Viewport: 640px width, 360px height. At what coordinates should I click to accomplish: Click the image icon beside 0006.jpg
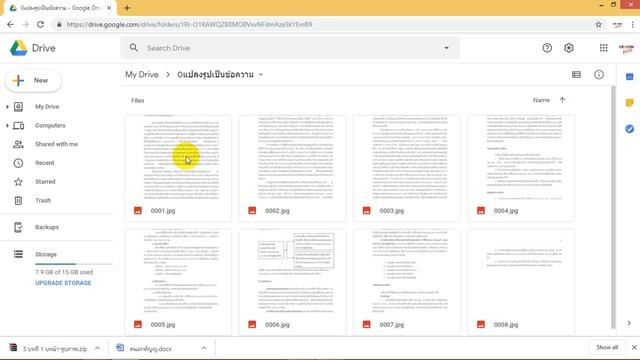(252, 324)
